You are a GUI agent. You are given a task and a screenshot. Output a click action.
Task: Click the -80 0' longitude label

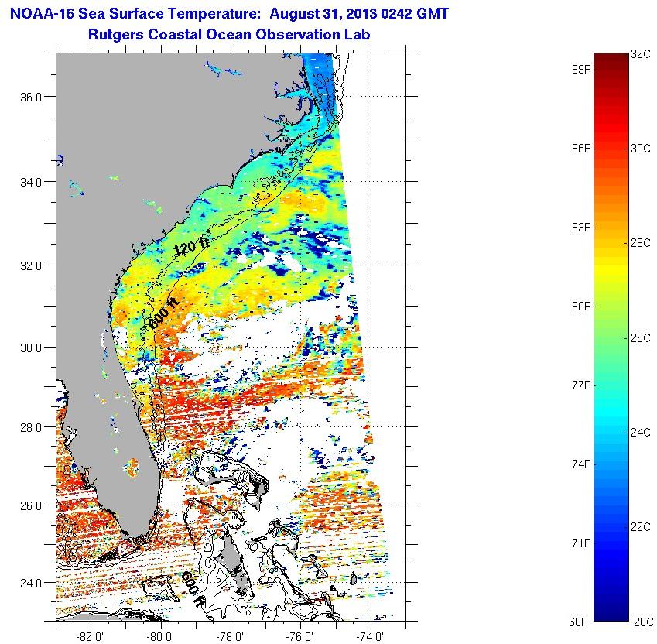[160, 637]
